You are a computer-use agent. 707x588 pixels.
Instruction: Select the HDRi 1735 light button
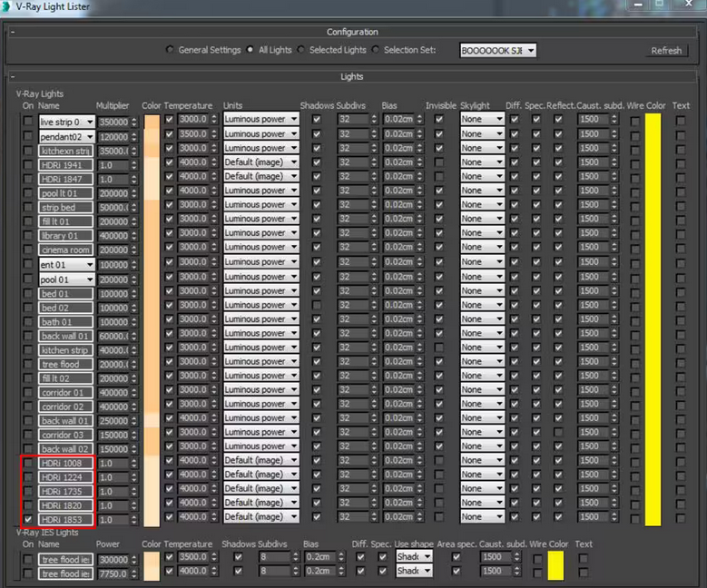[66, 492]
